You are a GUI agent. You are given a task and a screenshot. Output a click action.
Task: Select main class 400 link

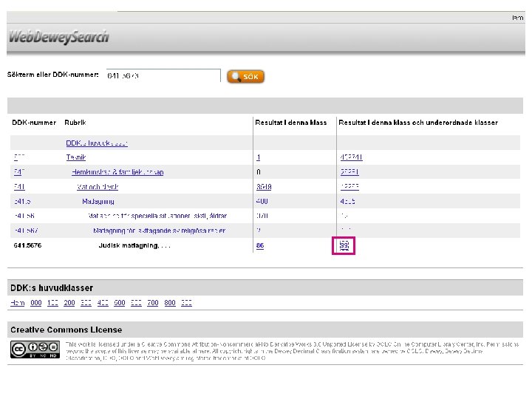pos(103,303)
